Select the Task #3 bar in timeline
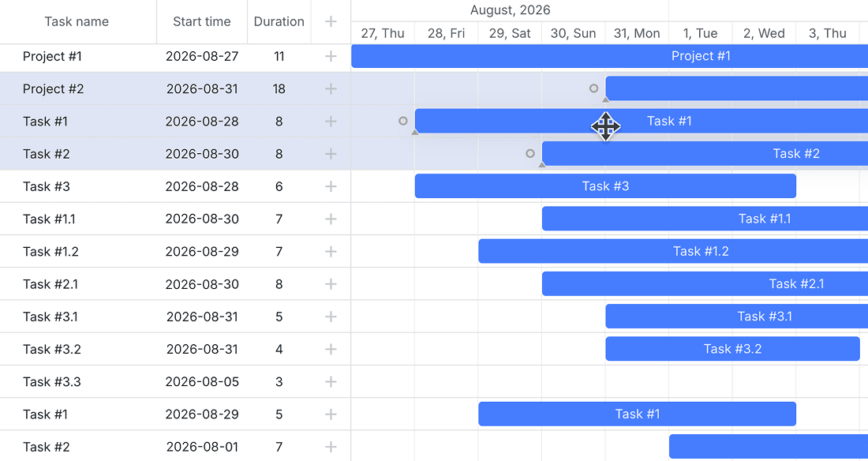 605,186
